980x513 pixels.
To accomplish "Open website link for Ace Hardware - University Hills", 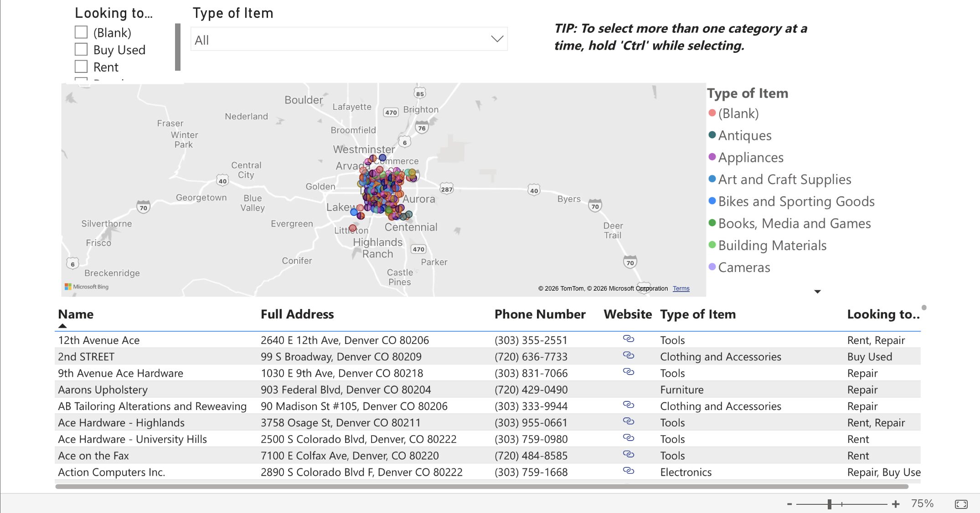I will click(x=629, y=438).
